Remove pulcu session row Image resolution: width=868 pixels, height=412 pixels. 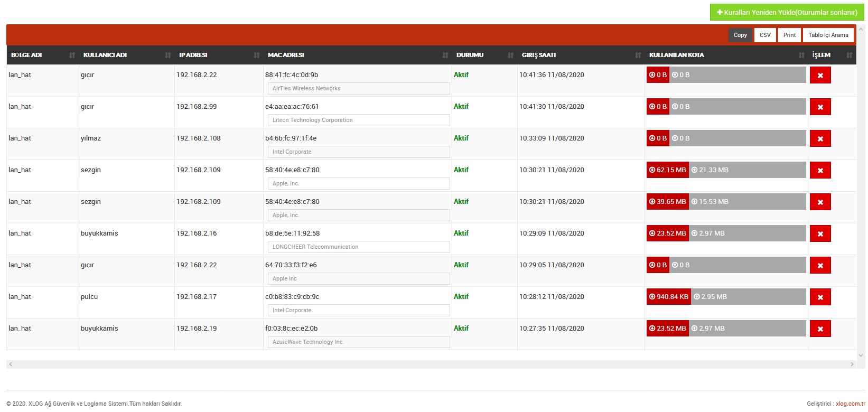coord(820,297)
